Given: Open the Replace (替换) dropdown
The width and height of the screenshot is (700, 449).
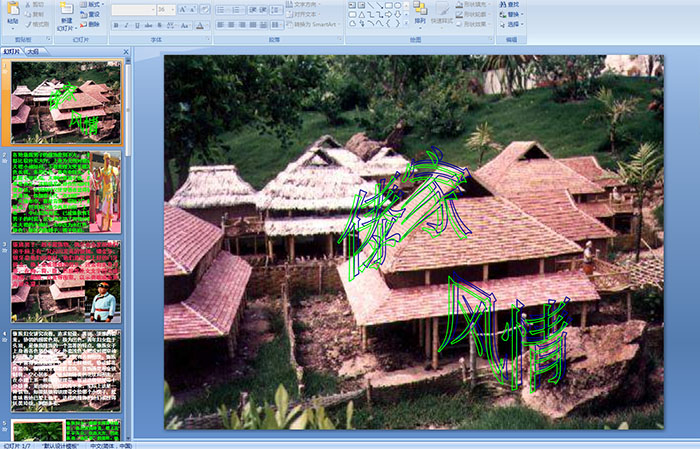Looking at the screenshot, I should pos(512,14).
